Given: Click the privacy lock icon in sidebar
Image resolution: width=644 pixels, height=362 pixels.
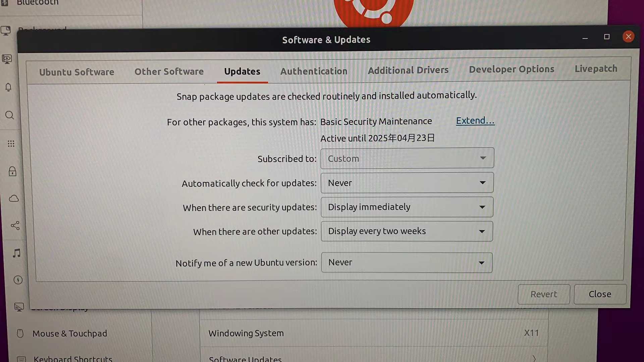Looking at the screenshot, I should (x=12, y=172).
